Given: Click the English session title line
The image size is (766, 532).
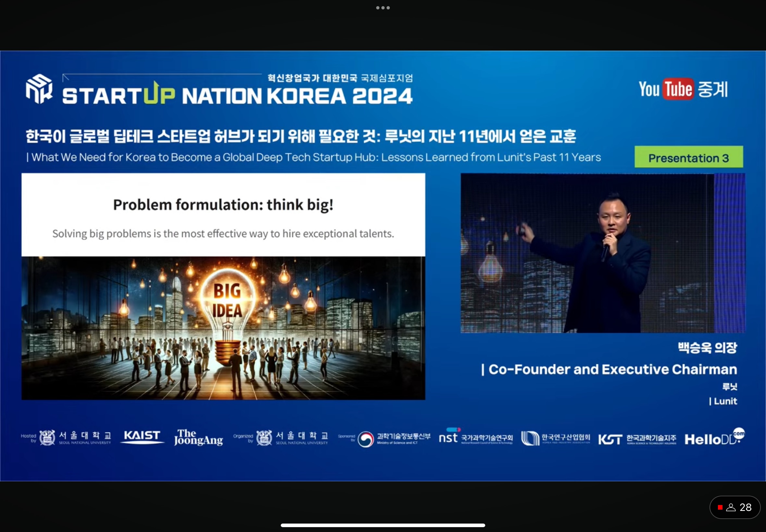Looking at the screenshot, I should [x=314, y=157].
